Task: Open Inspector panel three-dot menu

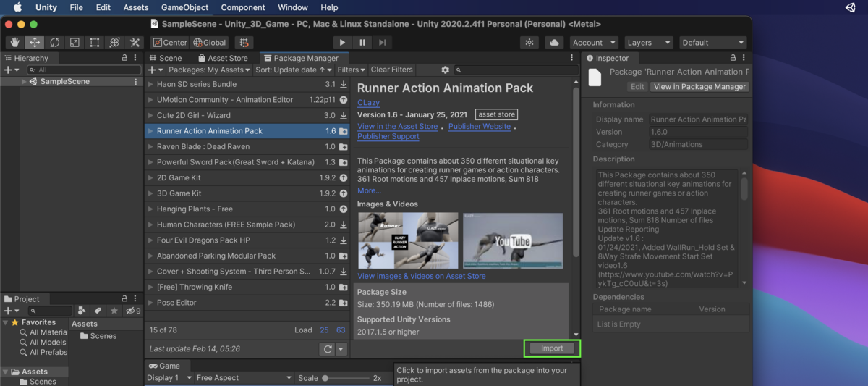Action: point(744,58)
